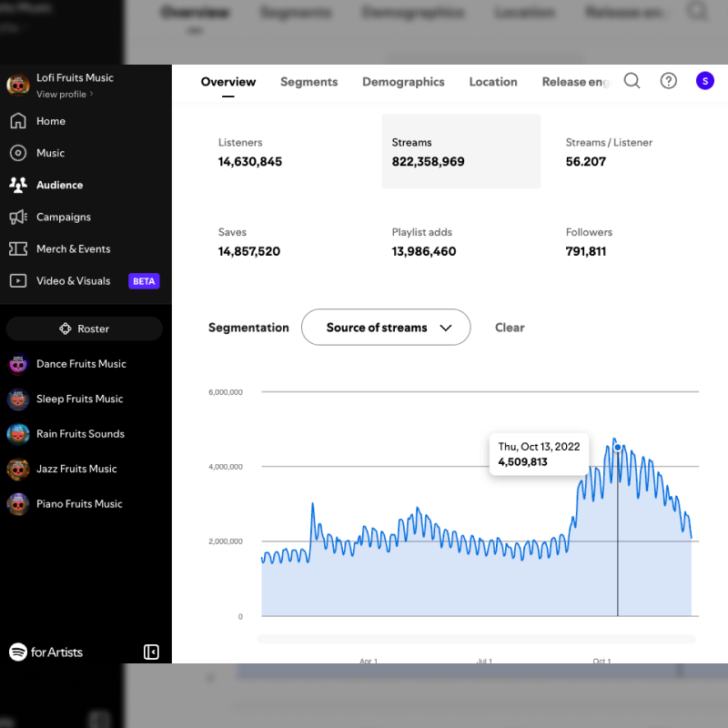Switch to the Demographics tab
The image size is (728, 728).
(x=403, y=82)
